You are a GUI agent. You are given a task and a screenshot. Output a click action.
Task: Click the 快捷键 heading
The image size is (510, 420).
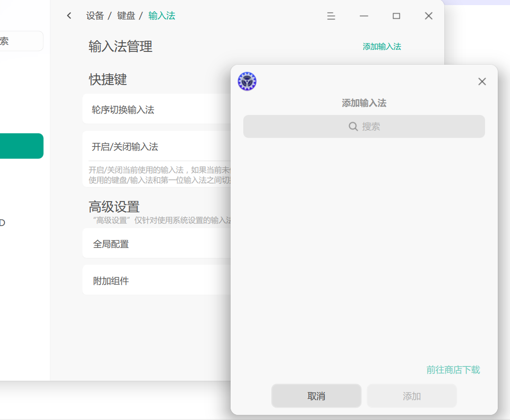point(108,79)
